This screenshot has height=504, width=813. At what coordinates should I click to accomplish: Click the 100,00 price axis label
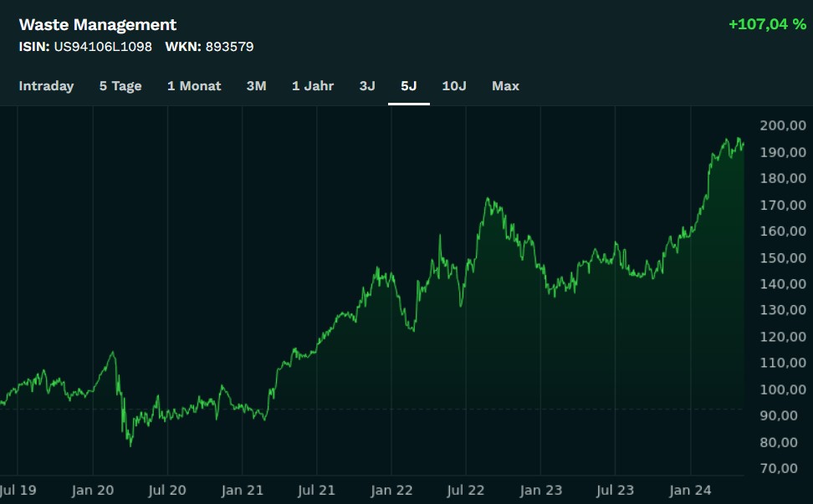click(x=785, y=389)
